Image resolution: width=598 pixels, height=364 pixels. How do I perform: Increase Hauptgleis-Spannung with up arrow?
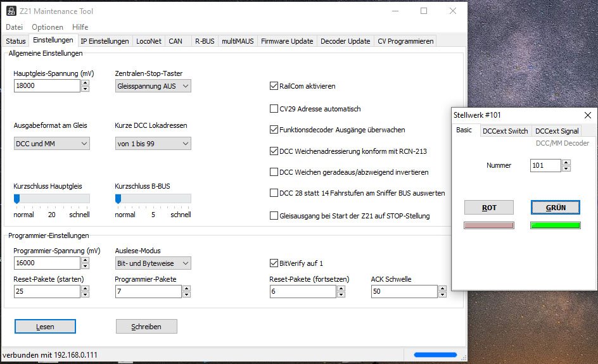click(x=86, y=83)
